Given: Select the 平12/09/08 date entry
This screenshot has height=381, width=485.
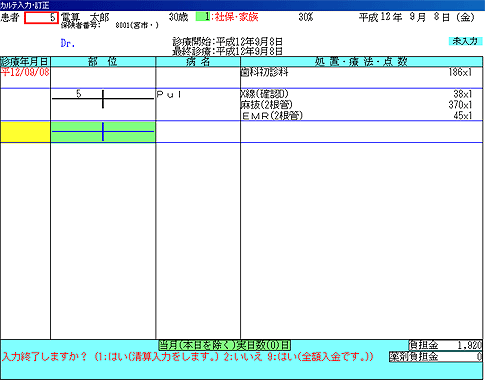Looking at the screenshot, I should click(25, 72).
